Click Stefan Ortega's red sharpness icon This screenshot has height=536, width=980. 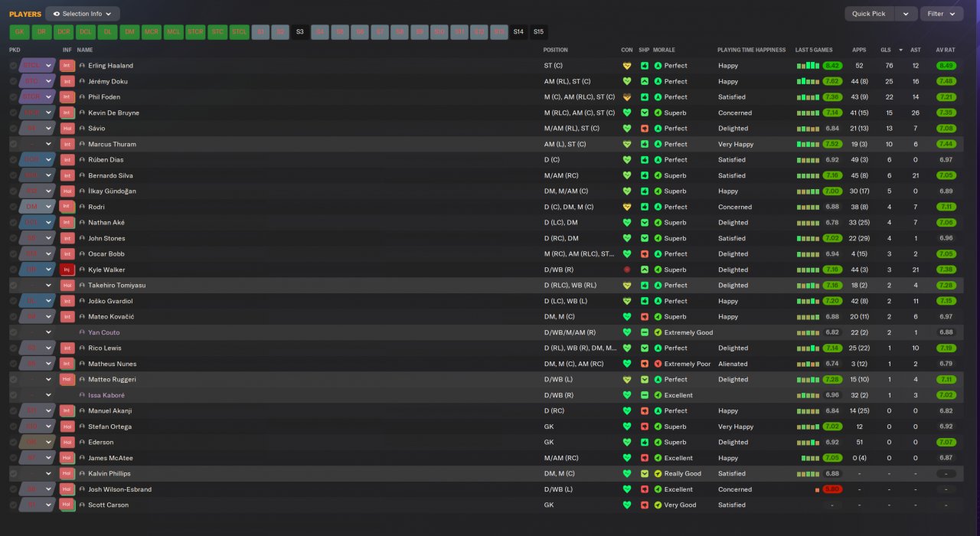645,427
